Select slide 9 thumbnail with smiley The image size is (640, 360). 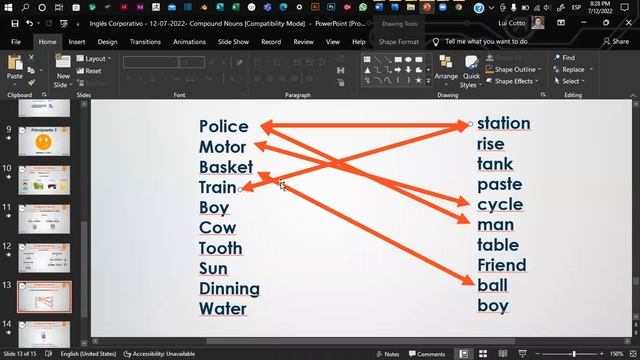(x=44, y=141)
